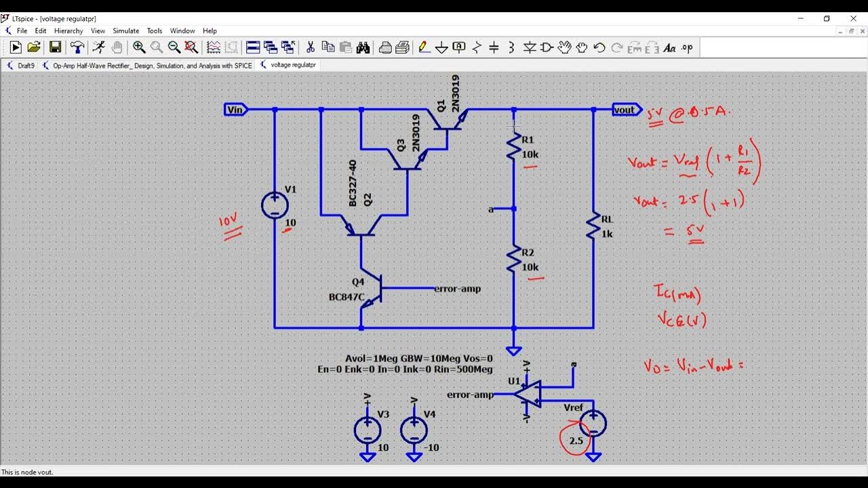This screenshot has height=488, width=868.
Task: Open the Control Panel hammer icon
Action: pos(77,47)
